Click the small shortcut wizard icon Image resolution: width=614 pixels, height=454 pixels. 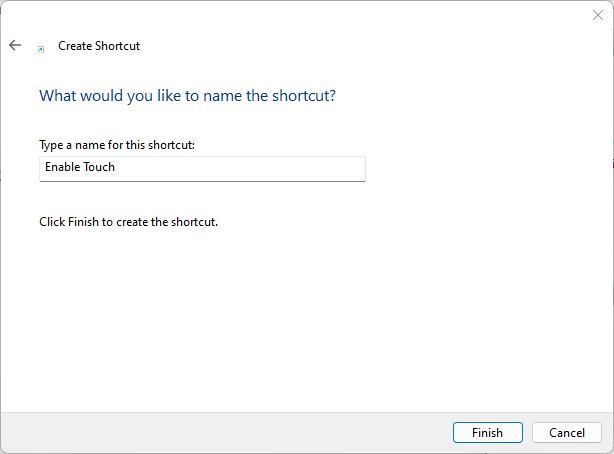coord(40,49)
